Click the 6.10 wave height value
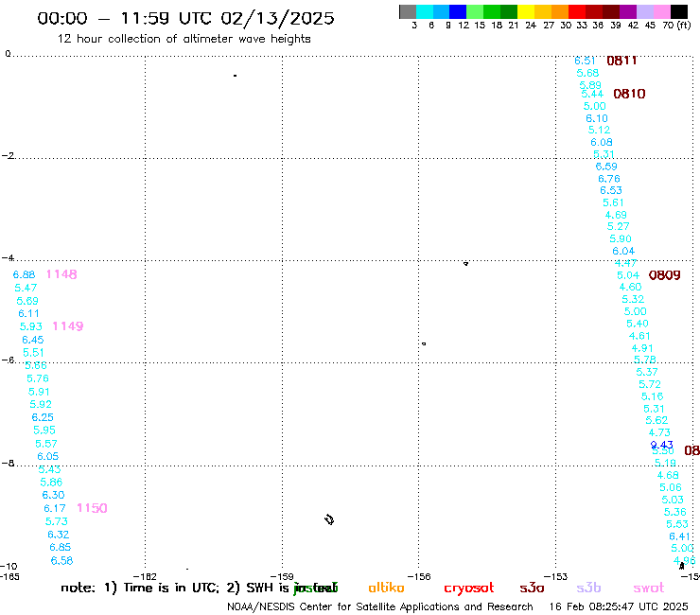The image size is (700, 615). tap(597, 118)
